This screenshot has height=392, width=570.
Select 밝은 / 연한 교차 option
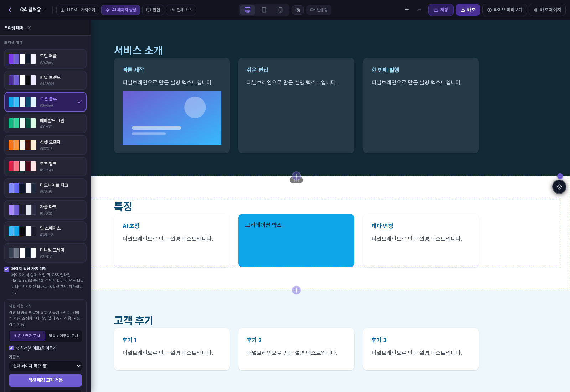coord(27,336)
